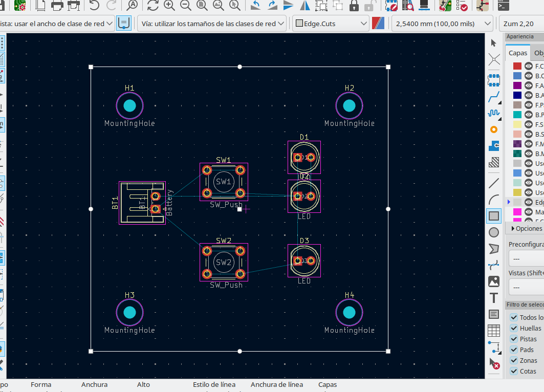Screen dimensions: 544x392
Task: Switch to the Capas tab
Action: [x=517, y=53]
